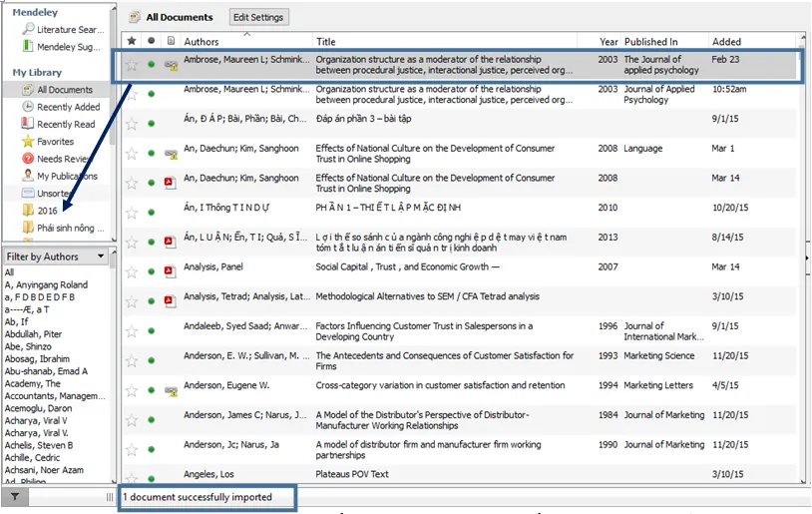Open PDF of Analysis, Tetrad document
812x514 pixels.
tap(170, 300)
